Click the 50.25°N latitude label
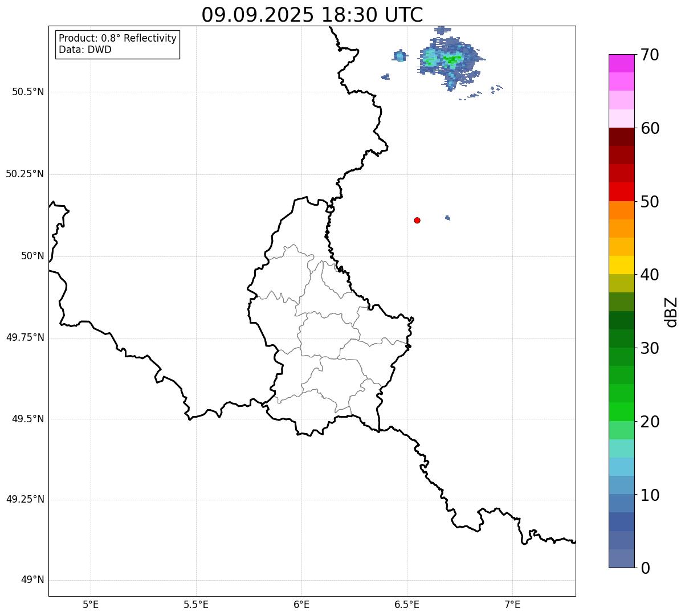This screenshot has width=685, height=616. tap(25, 174)
